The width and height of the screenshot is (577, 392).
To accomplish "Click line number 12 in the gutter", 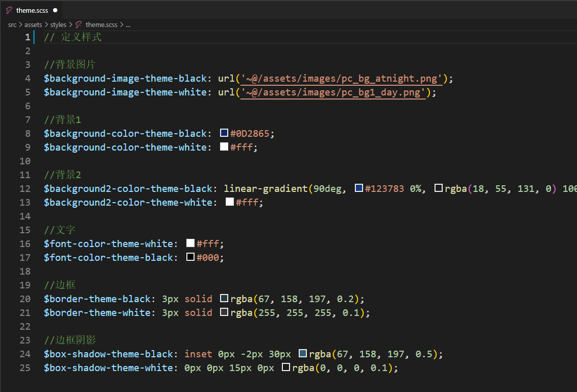I will [25, 189].
